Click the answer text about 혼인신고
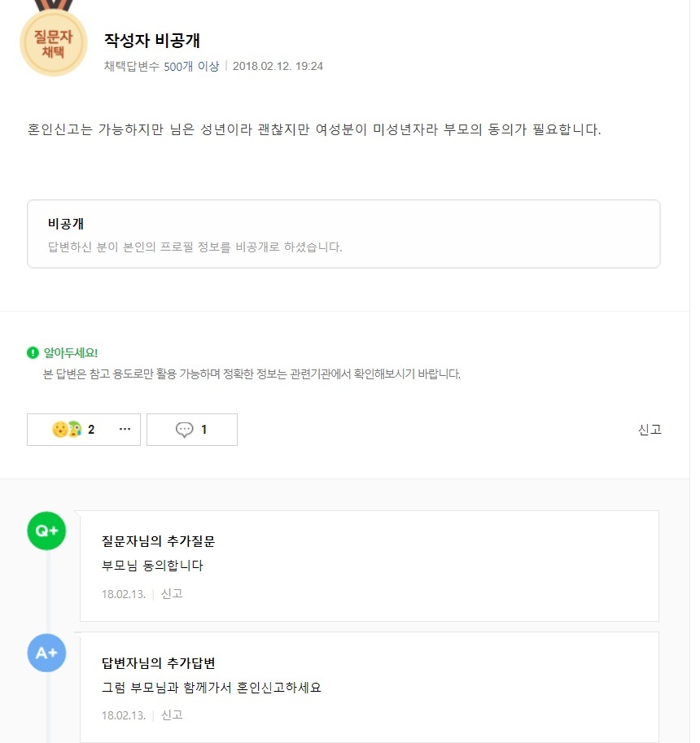700x743 pixels. coord(314,129)
